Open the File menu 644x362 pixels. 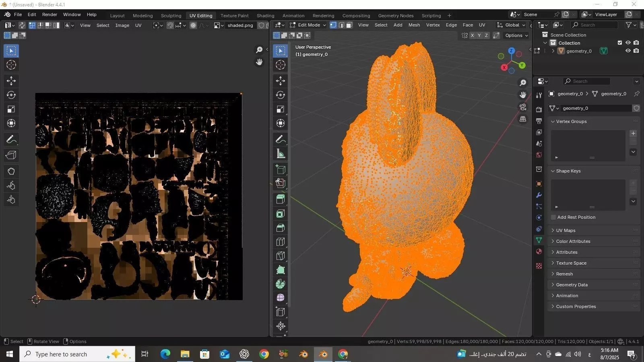pyautogui.click(x=18, y=14)
